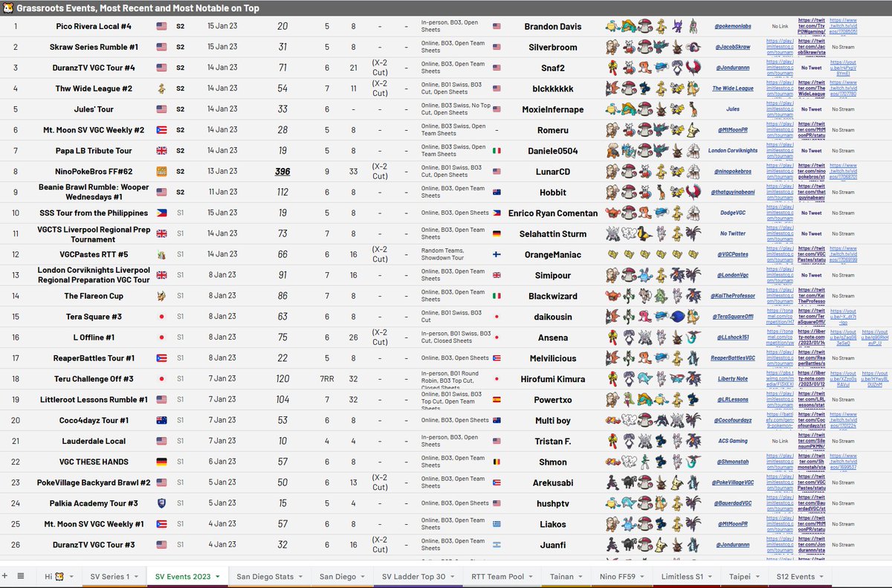
Task: Select the '396' attendance cell
Action: coord(282,171)
